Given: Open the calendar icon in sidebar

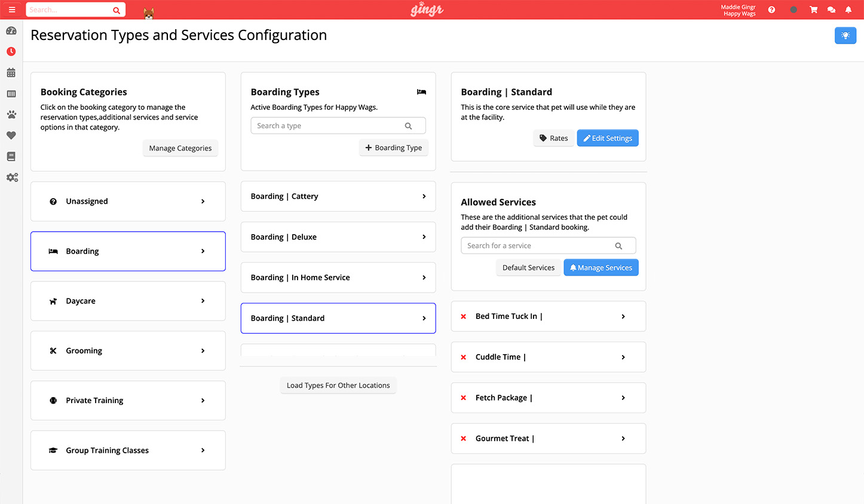Looking at the screenshot, I should (x=11, y=73).
